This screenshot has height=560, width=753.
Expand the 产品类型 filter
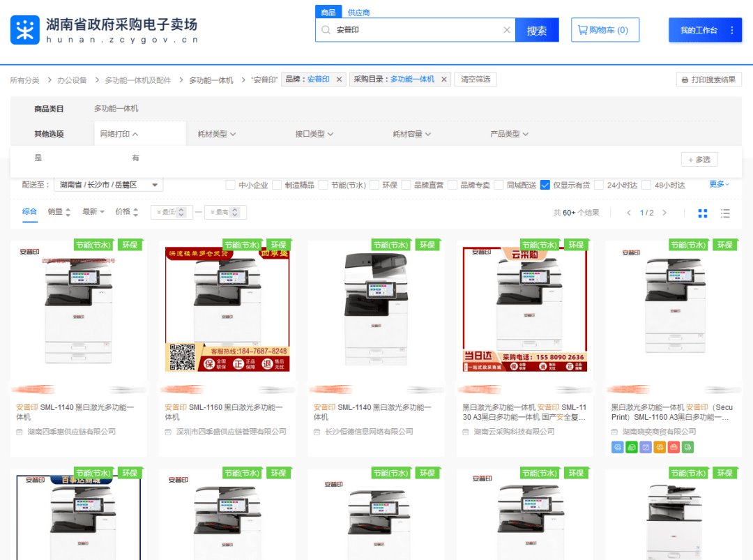pyautogui.click(x=509, y=134)
